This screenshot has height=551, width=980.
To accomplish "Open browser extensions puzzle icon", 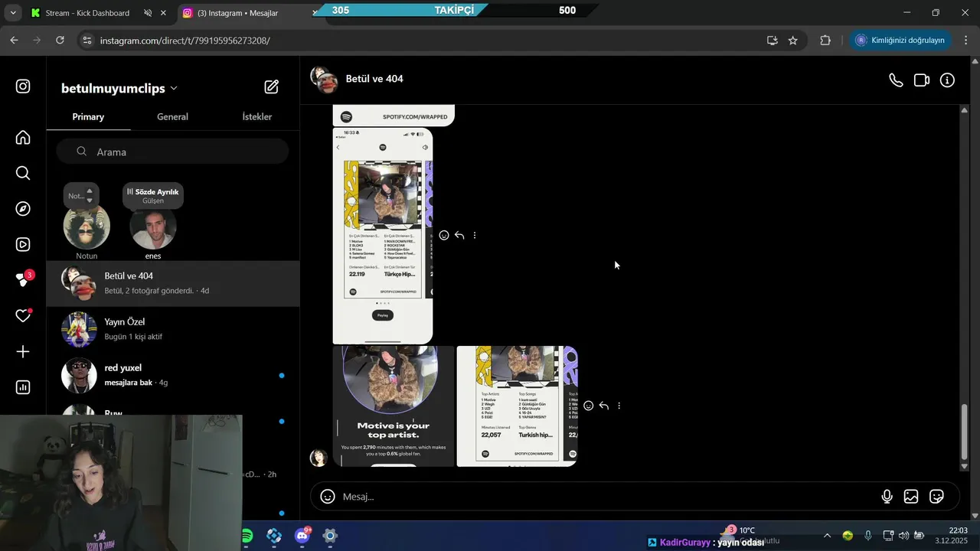I will coord(825,41).
